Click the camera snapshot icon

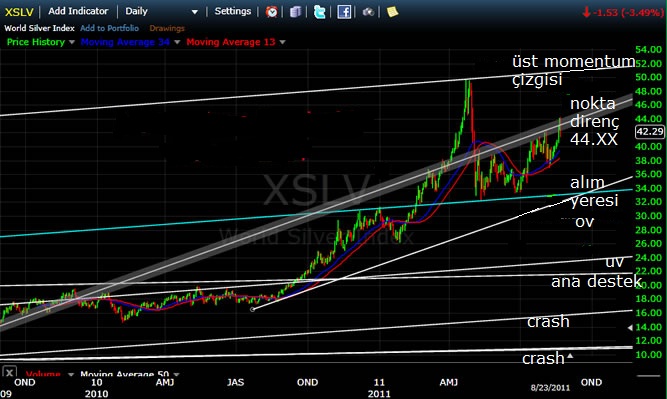click(x=368, y=12)
